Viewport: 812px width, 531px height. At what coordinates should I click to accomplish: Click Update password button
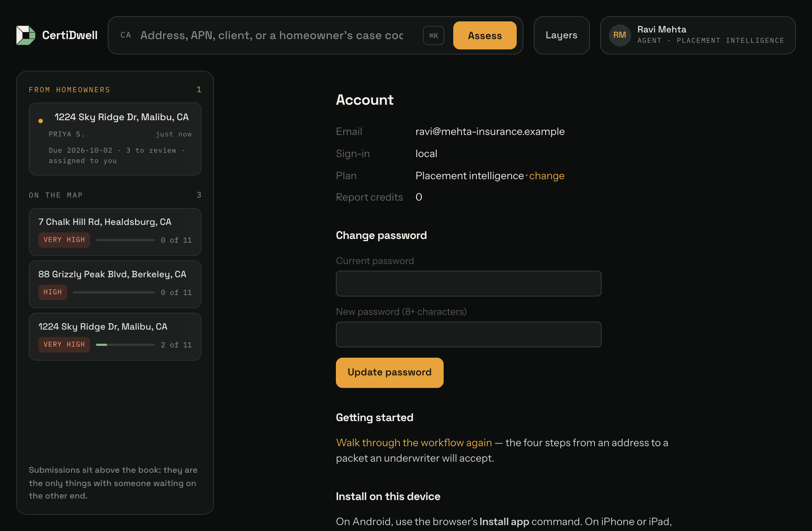coord(389,372)
